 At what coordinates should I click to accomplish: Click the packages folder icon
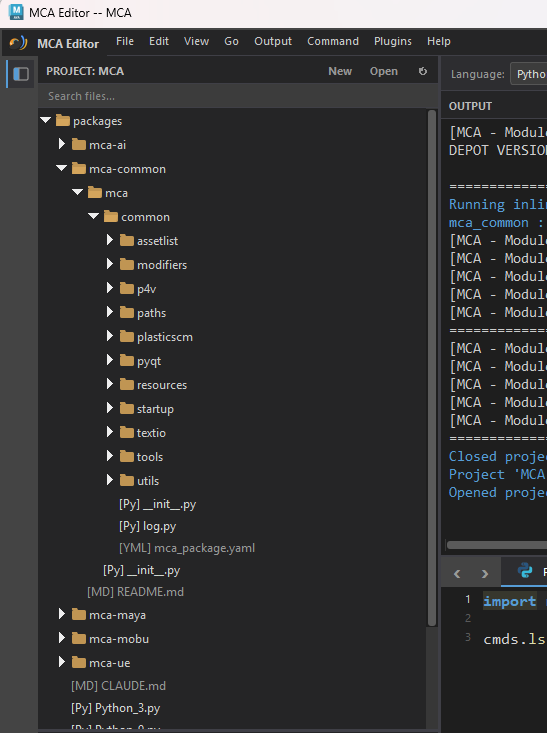click(x=63, y=121)
